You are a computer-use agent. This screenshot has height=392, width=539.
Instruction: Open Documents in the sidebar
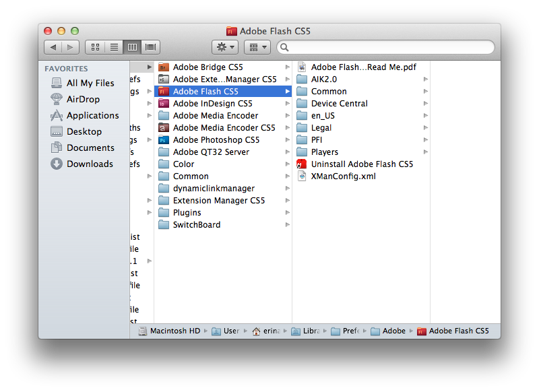(82, 148)
